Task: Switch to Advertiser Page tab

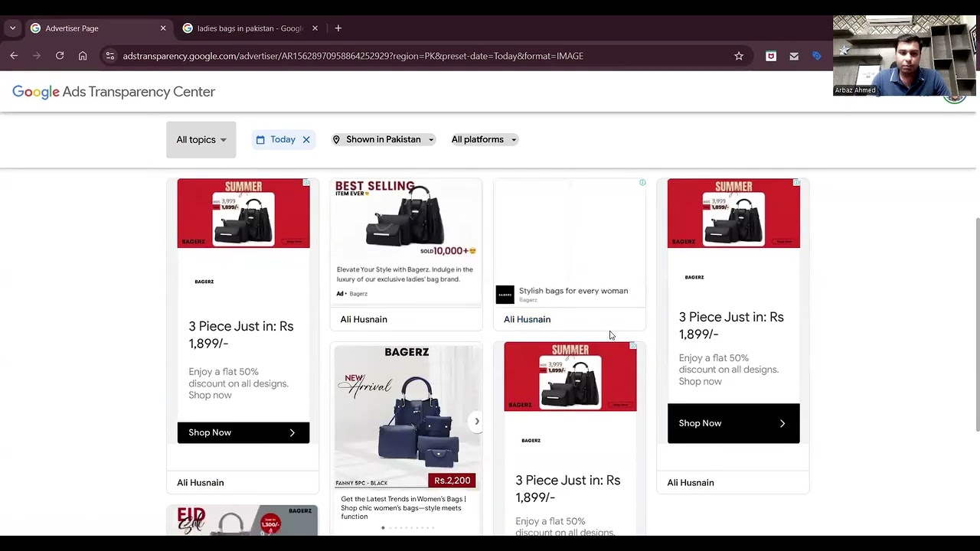Action: click(99, 28)
